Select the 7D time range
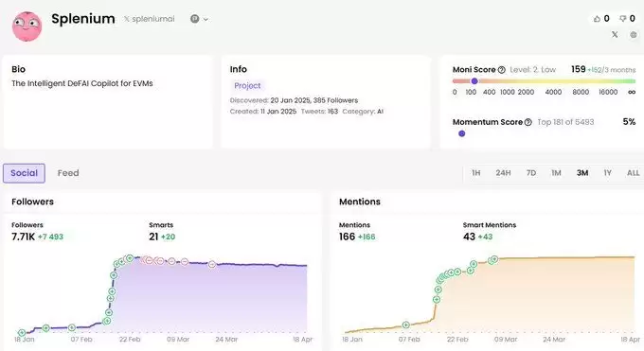Image resolution: width=644 pixels, height=351 pixels. 531,173
